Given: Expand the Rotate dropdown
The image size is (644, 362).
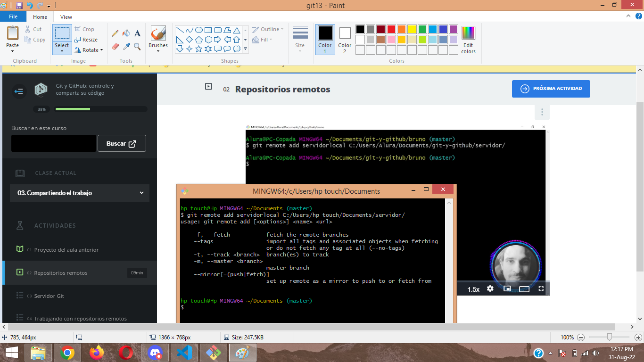Looking at the screenshot, I should (101, 50).
